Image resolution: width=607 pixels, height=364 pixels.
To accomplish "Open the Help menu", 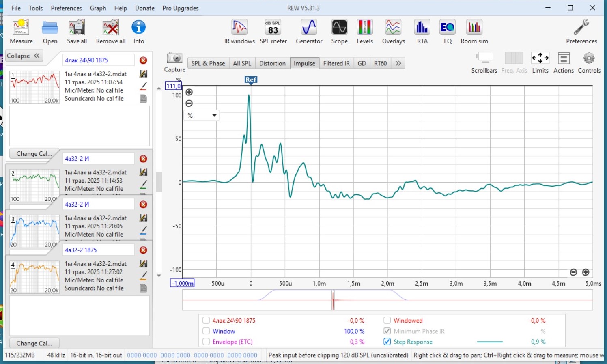I will [121, 8].
